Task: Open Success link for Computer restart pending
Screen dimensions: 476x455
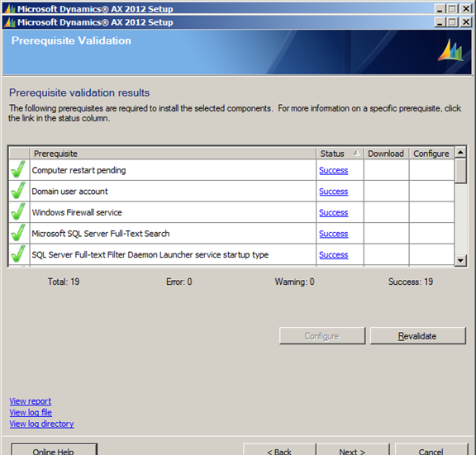Action: pyautogui.click(x=333, y=170)
